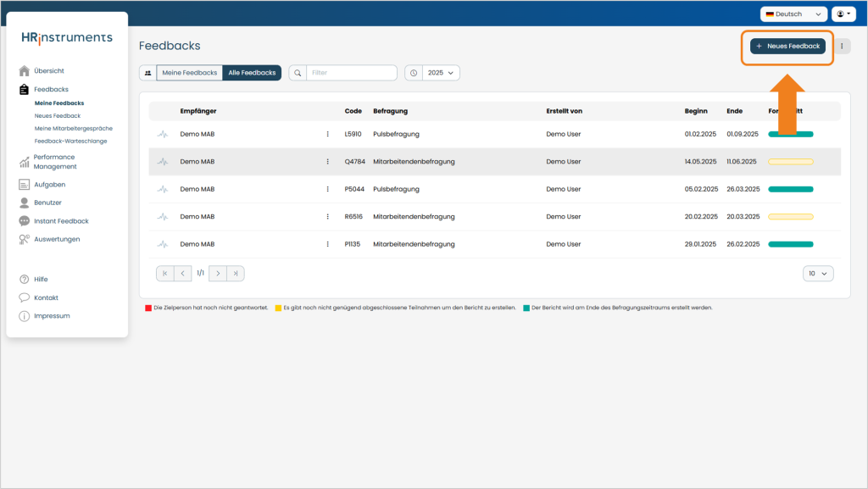868x489 pixels.
Task: Switch to Meine Feedbacks view
Action: [189, 73]
